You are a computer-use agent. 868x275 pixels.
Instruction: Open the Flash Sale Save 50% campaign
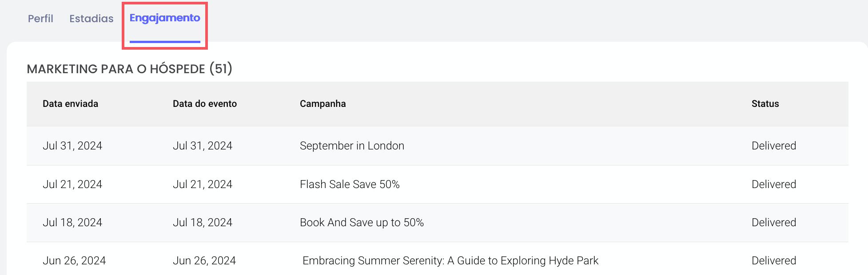click(x=350, y=184)
